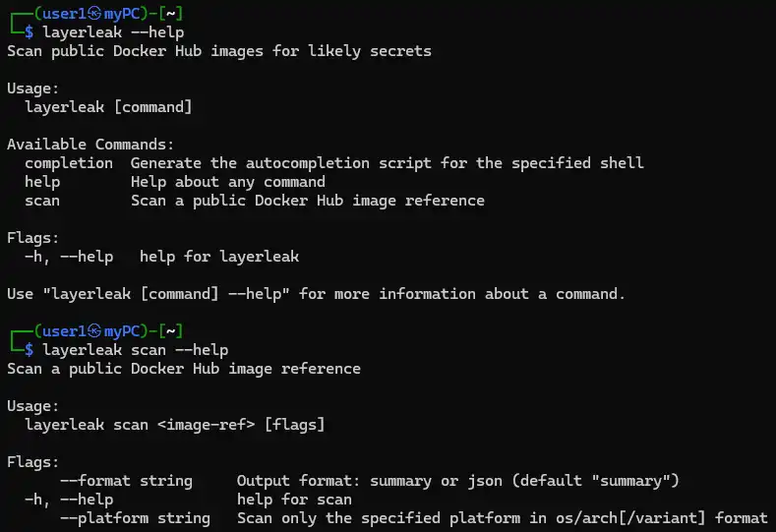Screen dimensions: 776x532
Task: Click 'myPC' in the second prompt
Action: tap(122, 331)
